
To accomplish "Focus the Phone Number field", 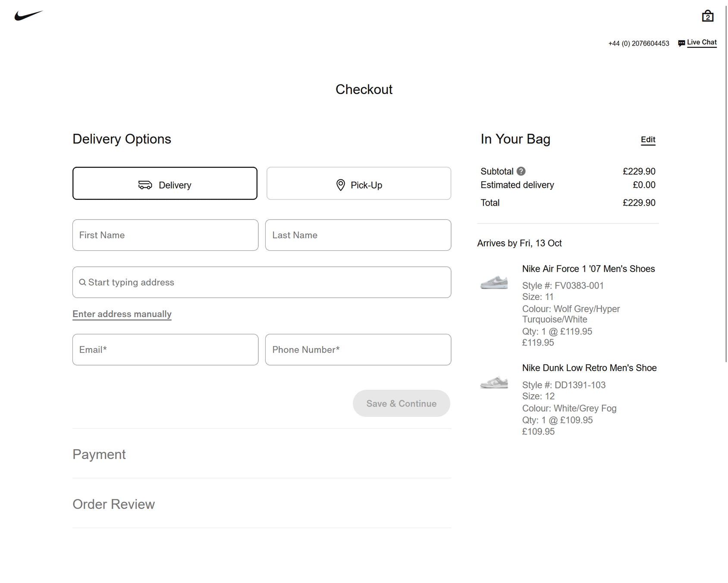I will click(358, 350).
